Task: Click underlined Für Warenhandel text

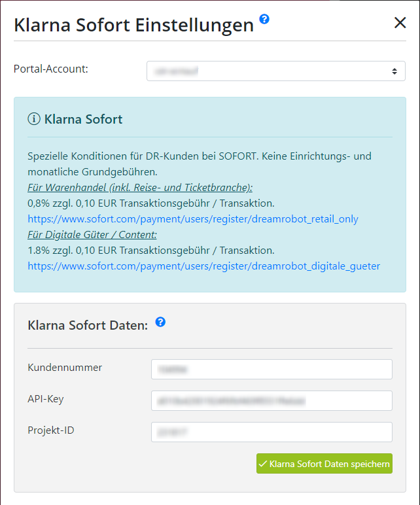Action: click(x=140, y=188)
